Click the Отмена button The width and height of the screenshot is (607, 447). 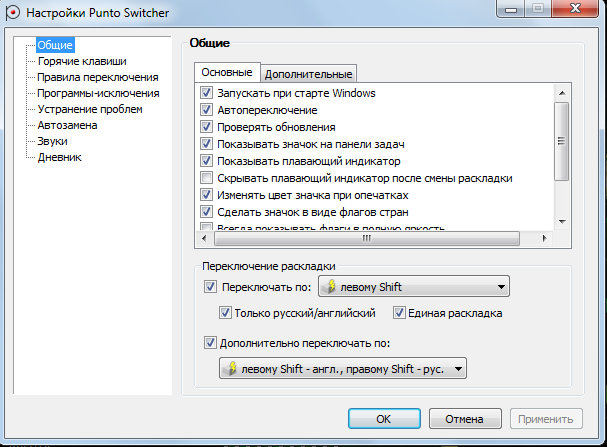465,419
